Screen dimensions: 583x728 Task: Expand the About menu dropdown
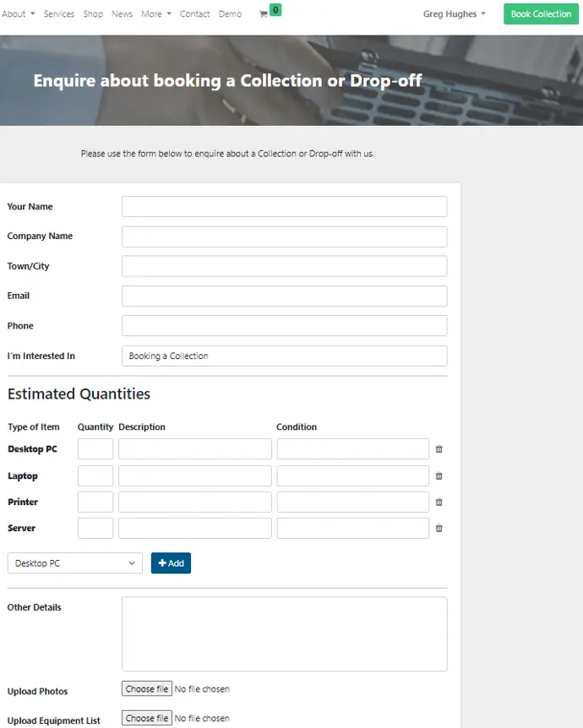[18, 14]
